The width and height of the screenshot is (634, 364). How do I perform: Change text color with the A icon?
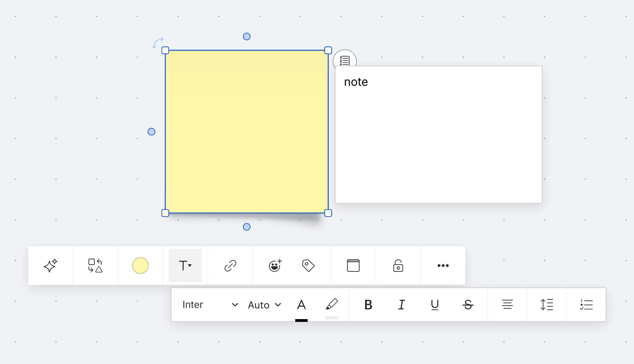tap(301, 305)
